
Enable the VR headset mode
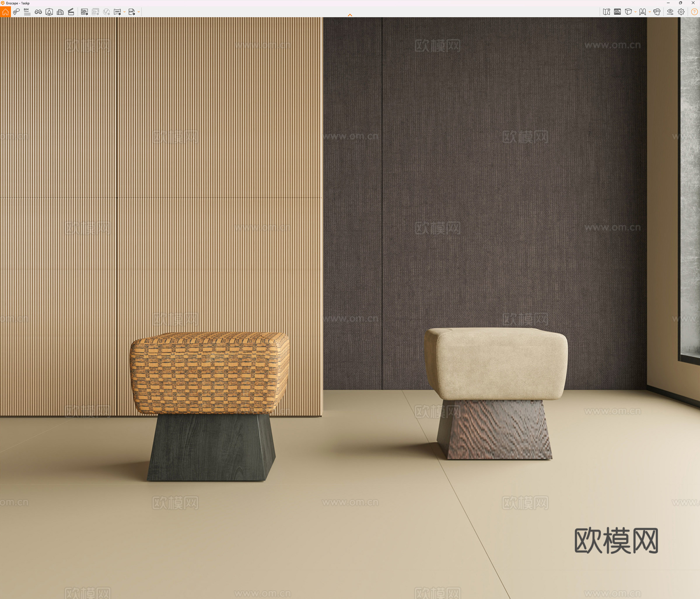657,12
